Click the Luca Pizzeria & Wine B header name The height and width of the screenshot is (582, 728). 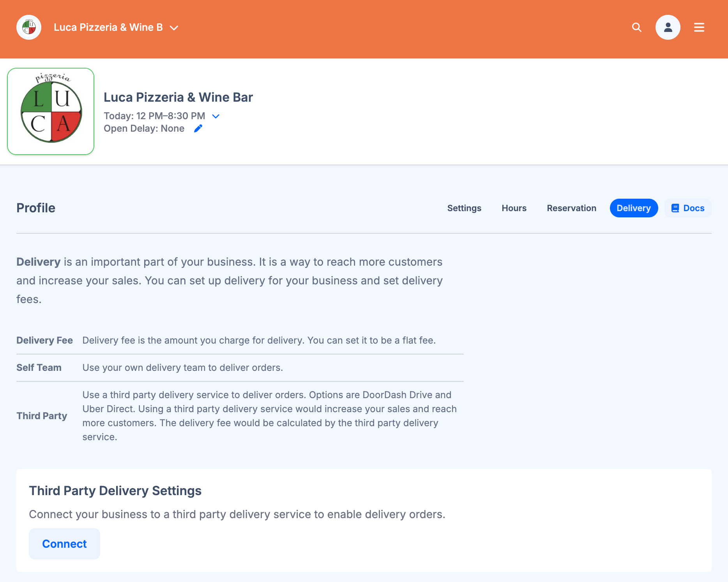click(108, 27)
